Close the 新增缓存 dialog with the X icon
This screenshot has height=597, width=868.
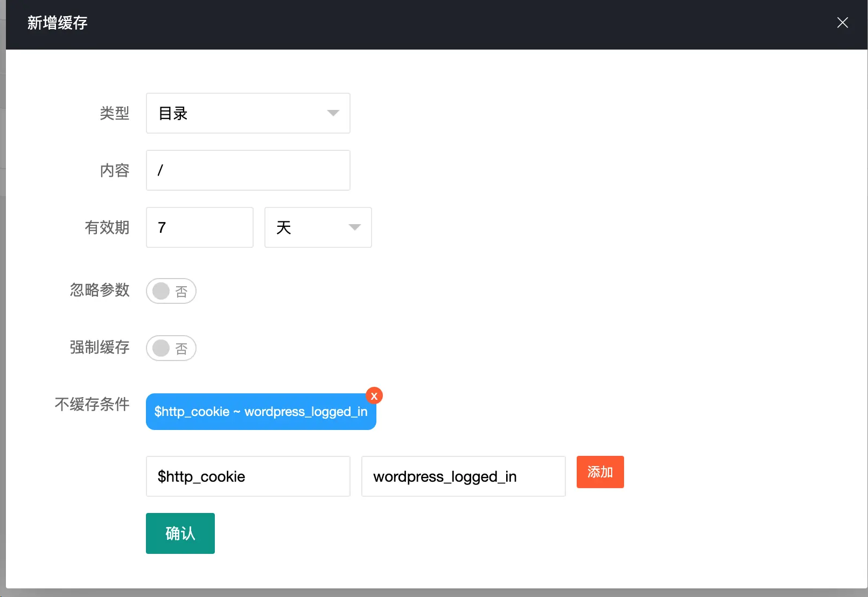click(842, 23)
